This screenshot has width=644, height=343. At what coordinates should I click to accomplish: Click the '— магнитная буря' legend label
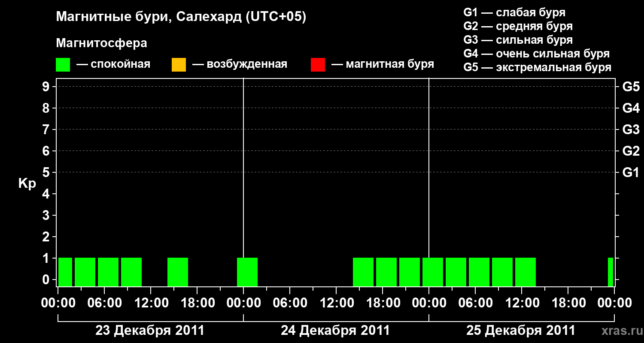pos(383,64)
